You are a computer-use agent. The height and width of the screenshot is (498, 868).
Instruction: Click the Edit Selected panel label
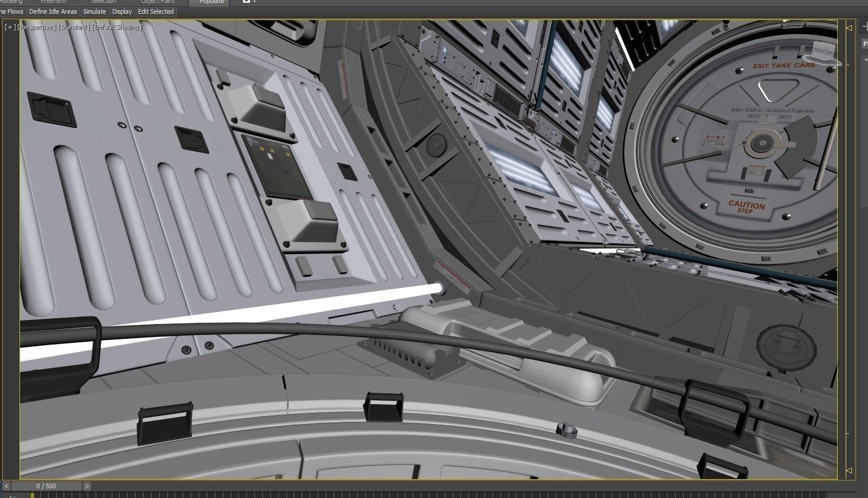155,11
